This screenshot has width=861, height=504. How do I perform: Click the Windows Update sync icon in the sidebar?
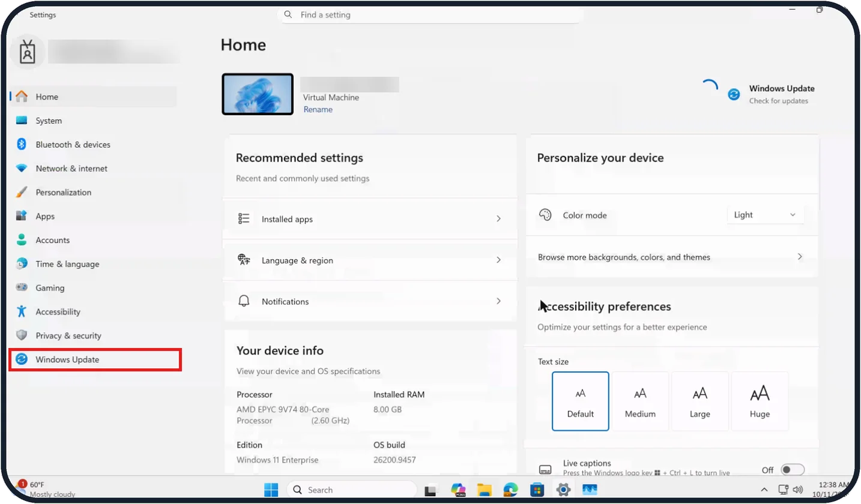click(22, 359)
